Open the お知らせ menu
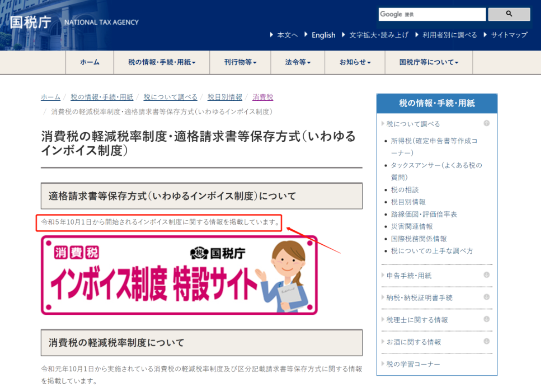The image size is (541, 392). pyautogui.click(x=354, y=62)
